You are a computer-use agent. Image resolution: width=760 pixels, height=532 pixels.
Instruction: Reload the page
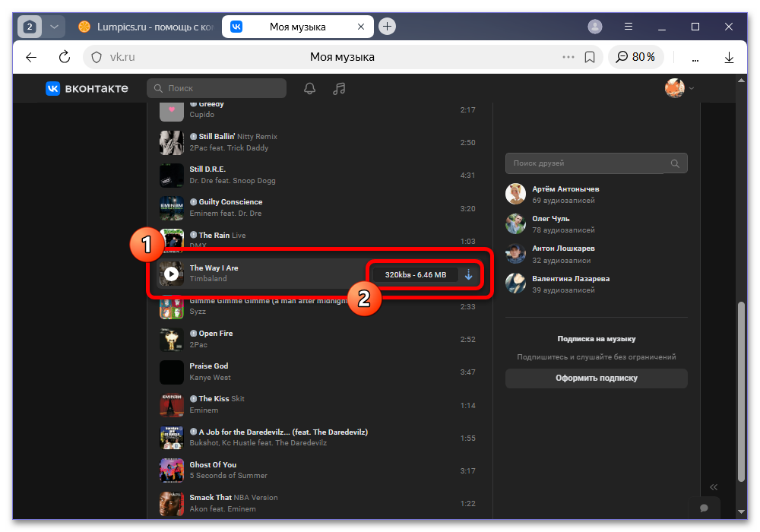65,57
